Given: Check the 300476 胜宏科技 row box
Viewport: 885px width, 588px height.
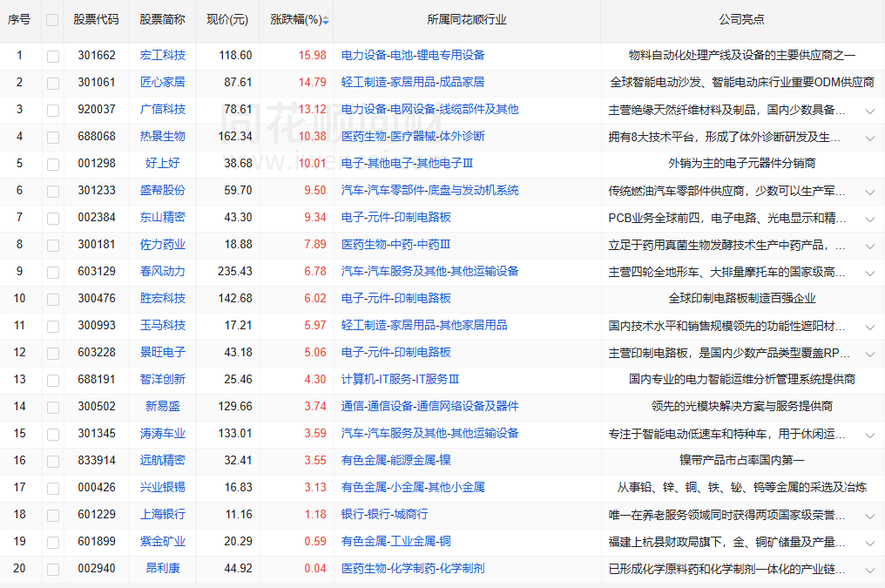Looking at the screenshot, I should [53, 300].
